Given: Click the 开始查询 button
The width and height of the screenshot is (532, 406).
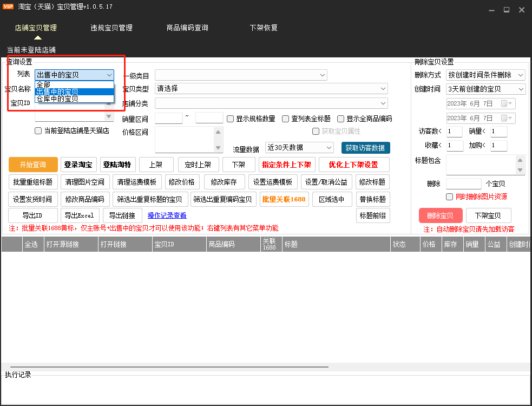Looking at the screenshot, I should [x=33, y=165].
